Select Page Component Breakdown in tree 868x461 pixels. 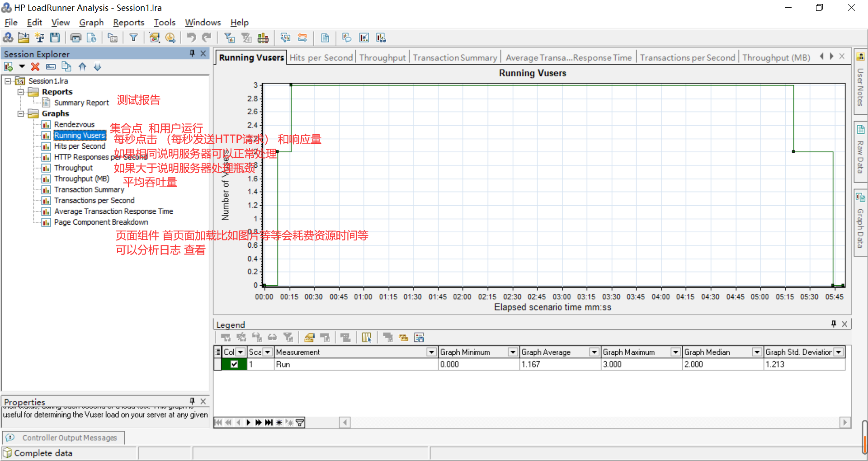101,222
